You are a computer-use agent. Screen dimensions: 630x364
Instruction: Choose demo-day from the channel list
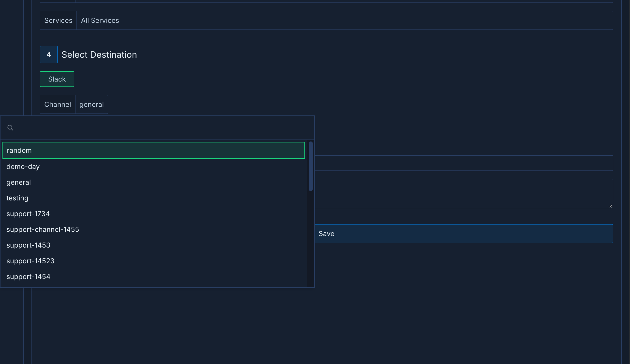click(23, 167)
